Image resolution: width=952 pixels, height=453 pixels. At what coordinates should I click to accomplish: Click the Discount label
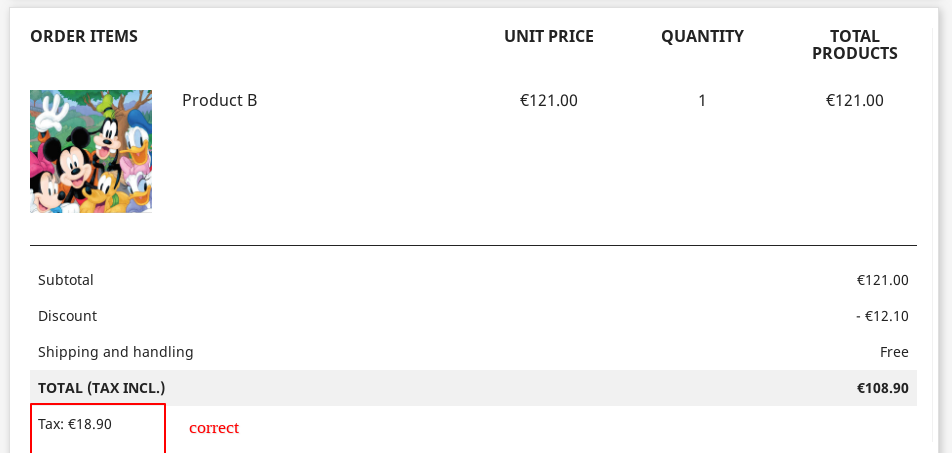coord(68,316)
